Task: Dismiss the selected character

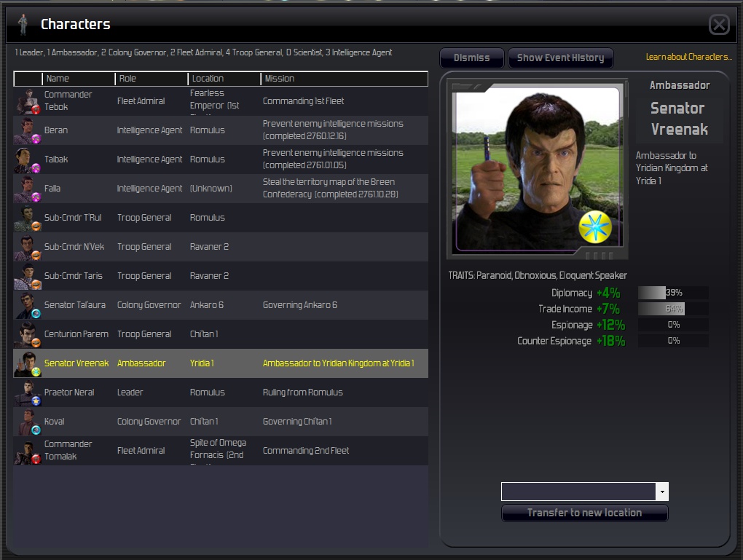Action: click(x=471, y=58)
